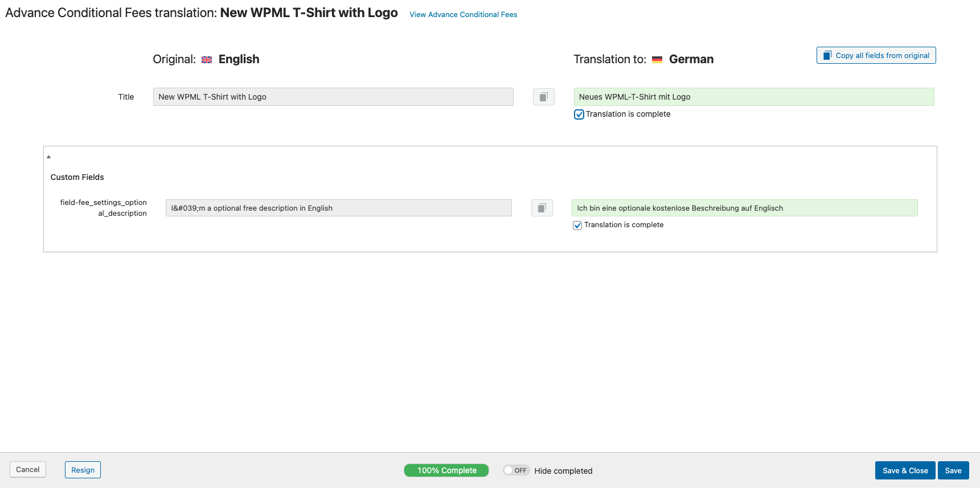The height and width of the screenshot is (488, 980).
Task: Click the German language heading
Action: tap(691, 59)
